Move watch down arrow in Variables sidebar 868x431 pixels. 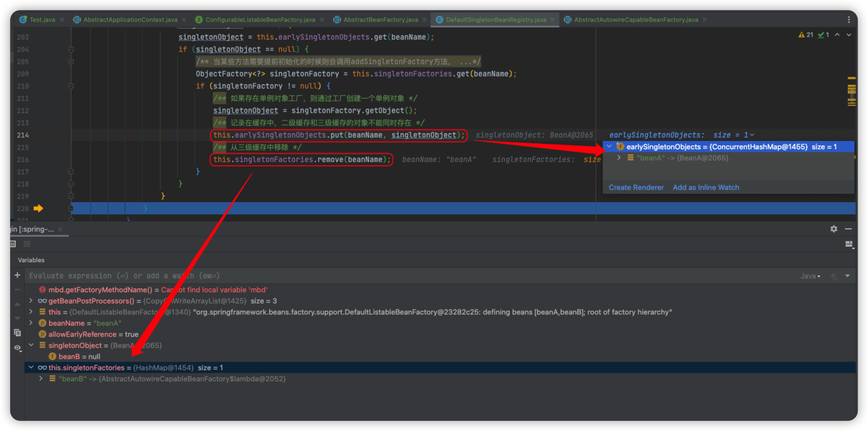17,317
